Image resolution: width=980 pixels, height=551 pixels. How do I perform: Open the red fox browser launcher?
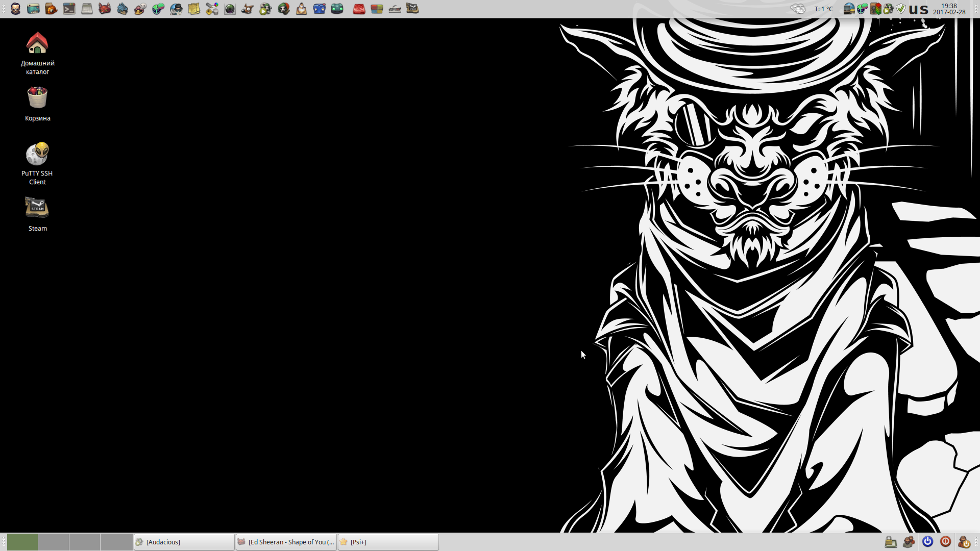[x=105, y=9]
